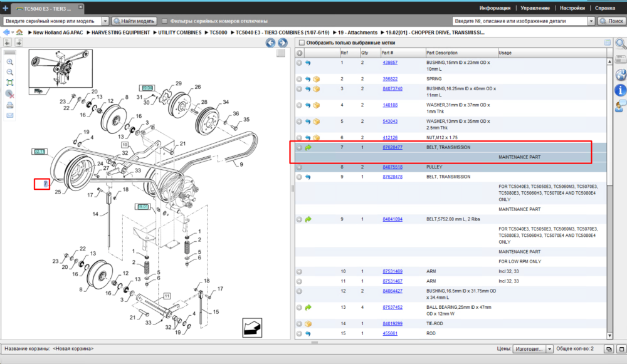Image resolution: width=627 pixels, height=364 pixels.
Task: Enable the serial number filters checkbox
Action: (x=164, y=21)
